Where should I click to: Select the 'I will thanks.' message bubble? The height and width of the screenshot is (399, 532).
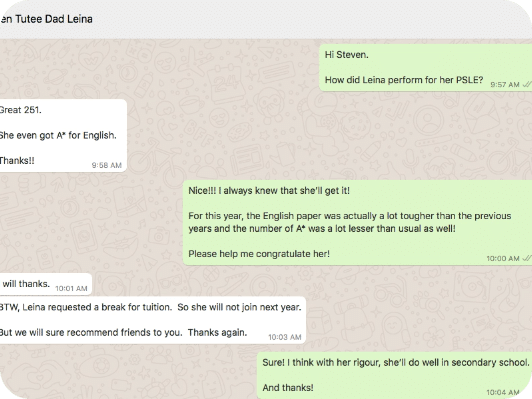(x=46, y=284)
